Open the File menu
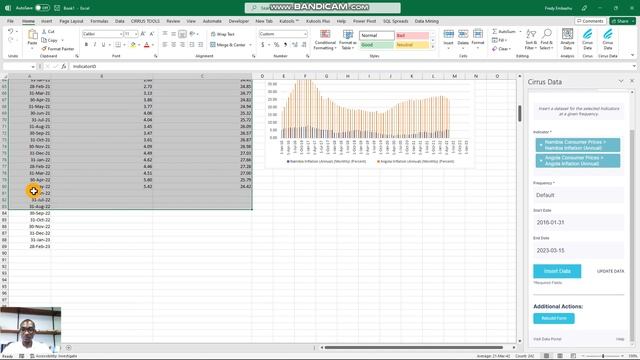Image resolution: width=640 pixels, height=360 pixels. (x=10, y=21)
